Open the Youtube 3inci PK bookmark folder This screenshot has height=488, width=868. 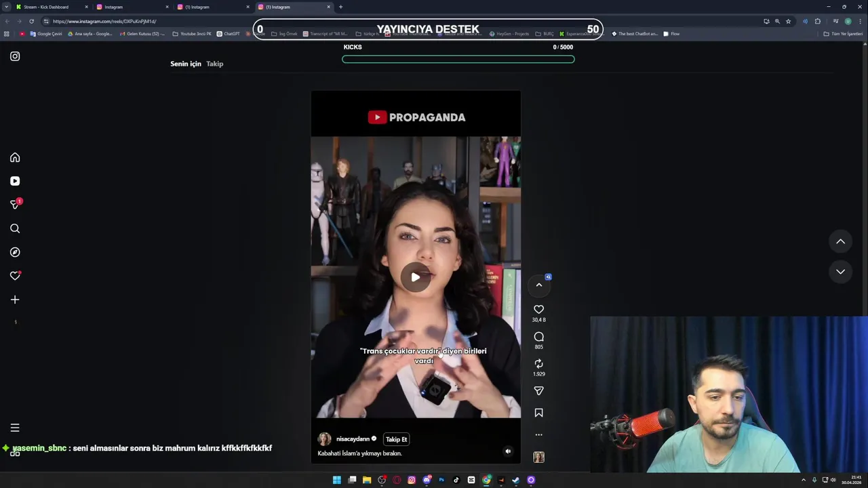point(192,34)
